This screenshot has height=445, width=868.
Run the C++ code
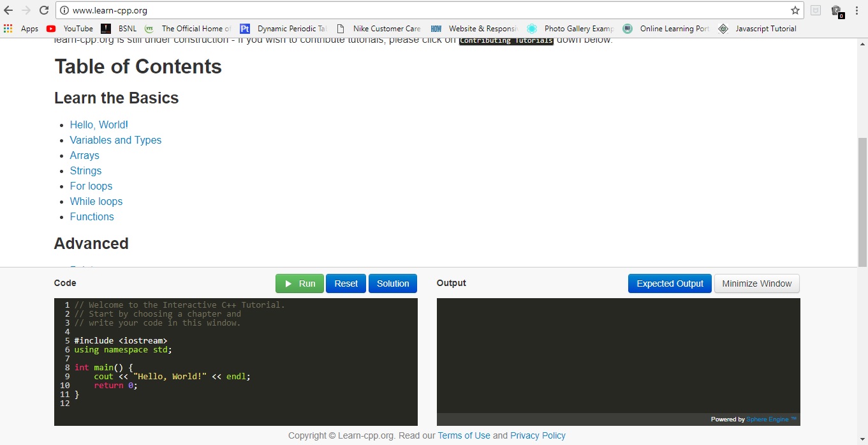[299, 283]
